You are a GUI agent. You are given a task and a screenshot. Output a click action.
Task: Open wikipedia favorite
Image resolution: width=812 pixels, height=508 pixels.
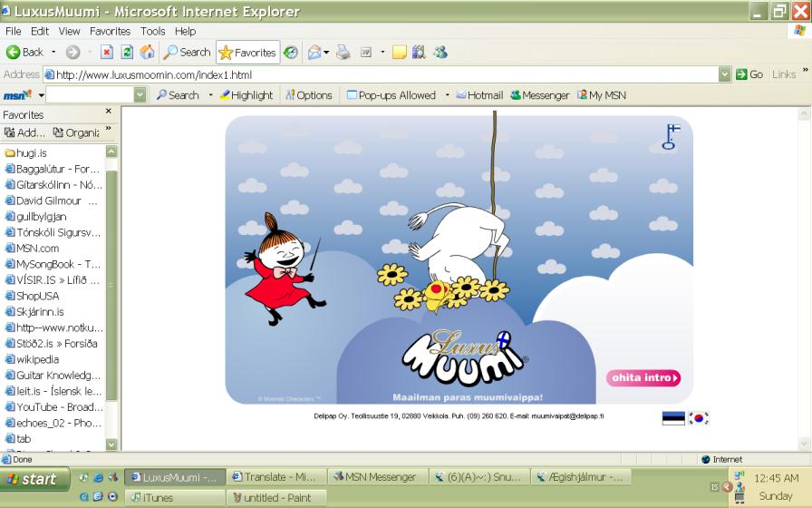[32, 359]
